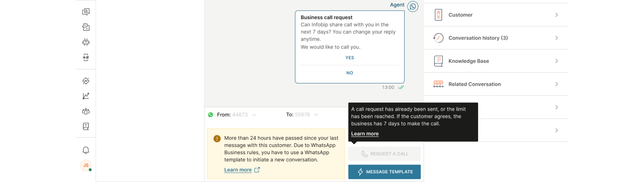The width and height of the screenshot is (644, 182).
Task: Open the Related Conversation section
Action: coord(496,84)
